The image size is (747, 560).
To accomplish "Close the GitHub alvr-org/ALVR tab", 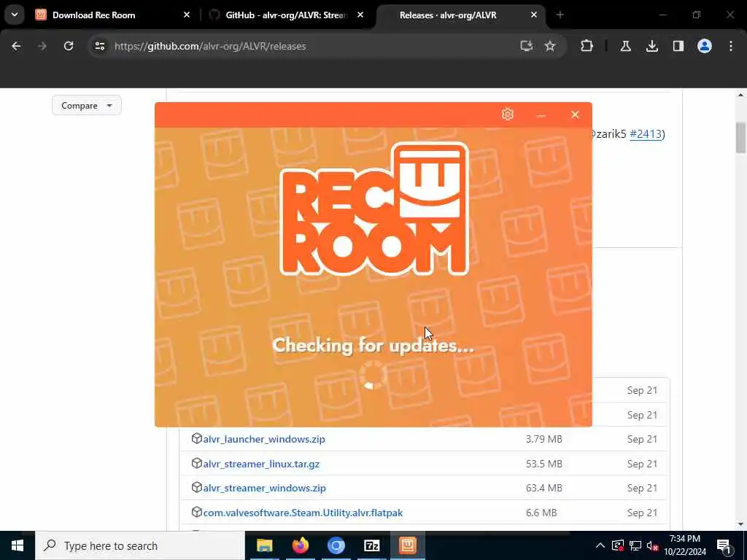I will [x=360, y=15].
